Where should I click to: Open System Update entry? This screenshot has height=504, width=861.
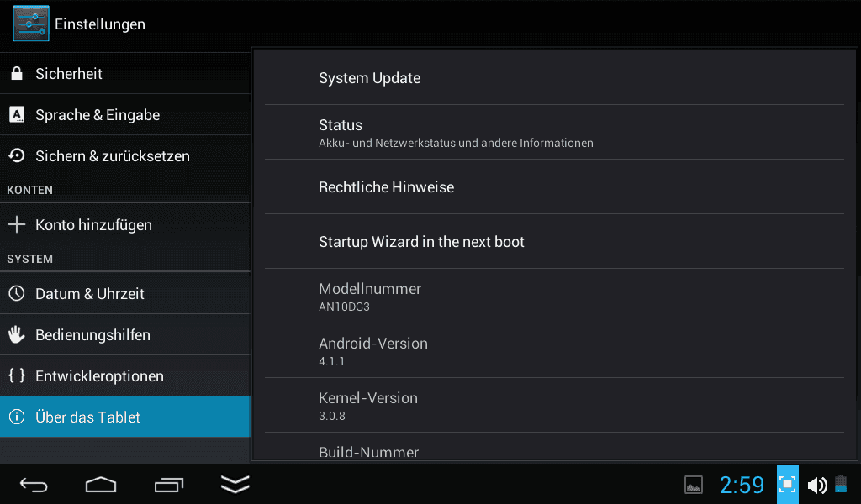[x=555, y=78]
